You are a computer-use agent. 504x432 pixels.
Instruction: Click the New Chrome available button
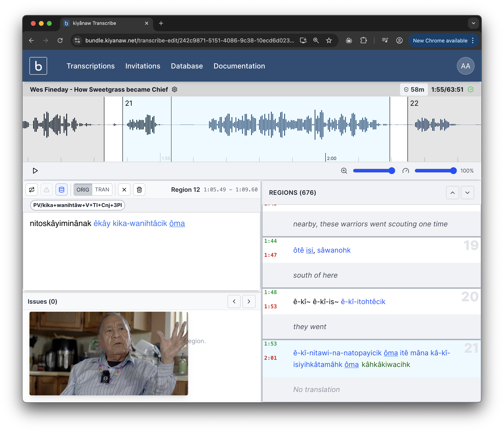pos(440,40)
